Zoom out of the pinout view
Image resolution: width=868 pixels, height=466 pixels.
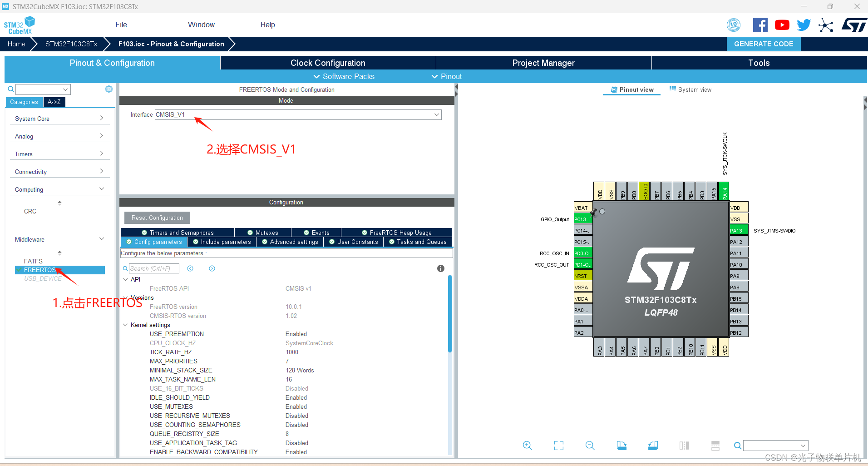[x=590, y=446]
